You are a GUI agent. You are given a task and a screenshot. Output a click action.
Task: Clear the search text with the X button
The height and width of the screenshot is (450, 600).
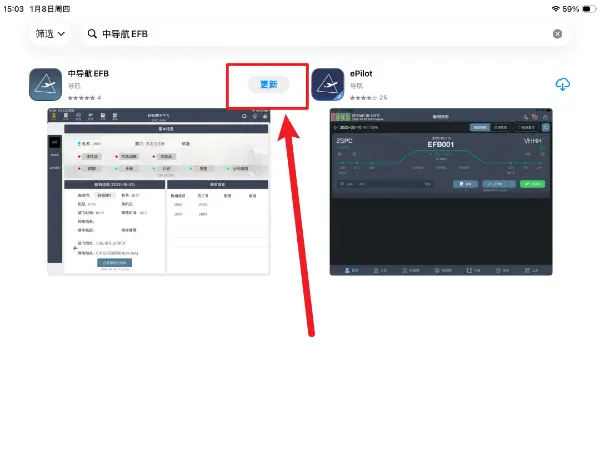click(x=558, y=34)
